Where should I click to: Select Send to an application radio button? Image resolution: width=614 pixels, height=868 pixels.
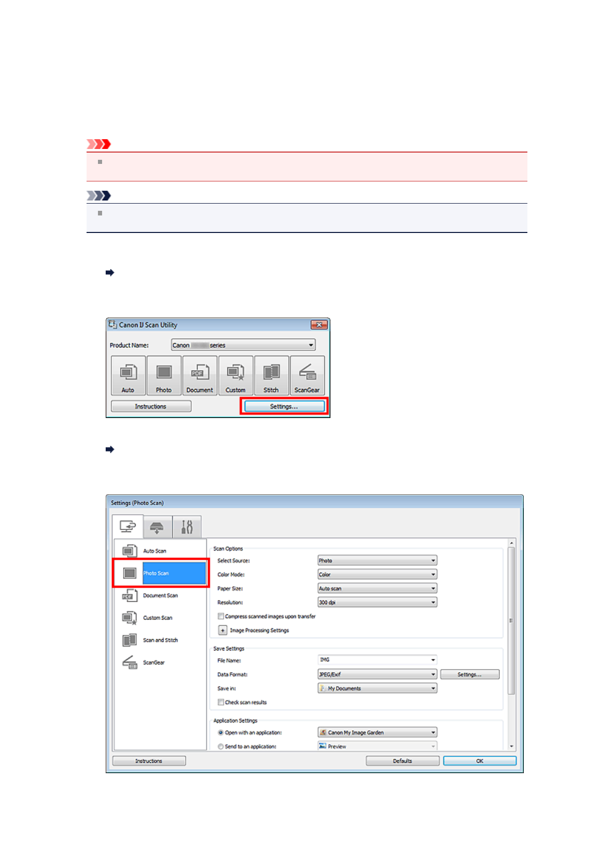pyautogui.click(x=221, y=747)
